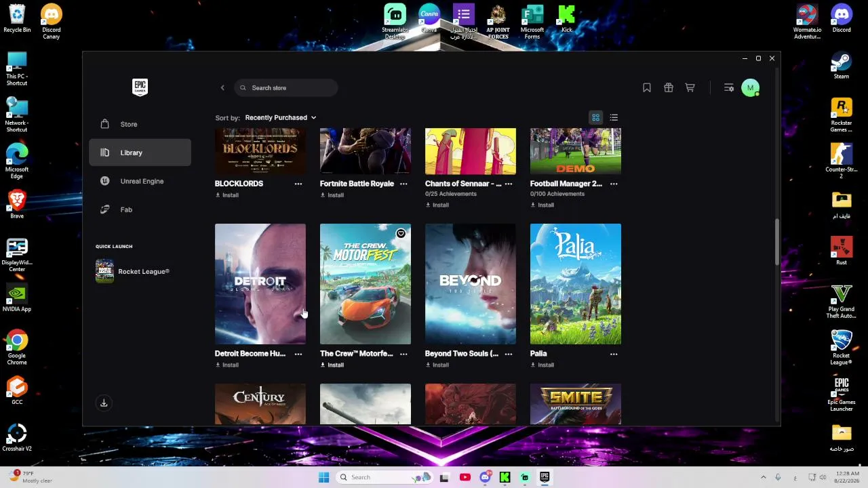The width and height of the screenshot is (868, 488).
Task: Click the YouTube icon in the taskbar
Action: [x=465, y=477]
